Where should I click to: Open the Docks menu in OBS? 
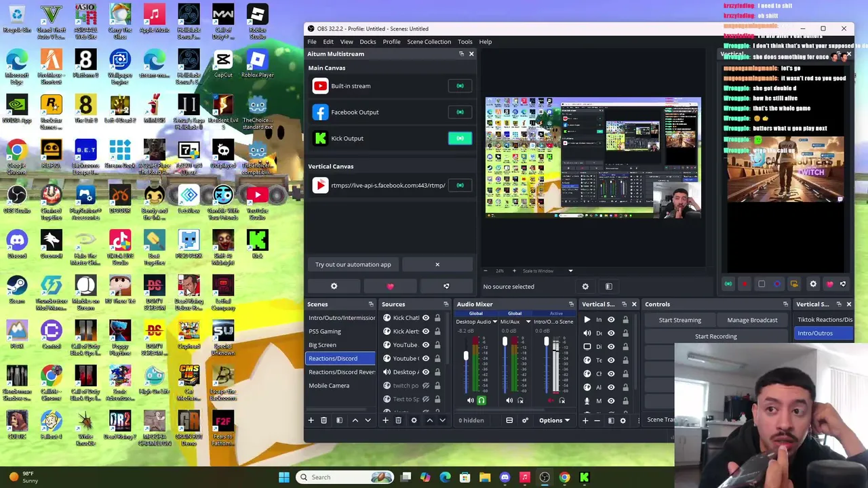pos(368,41)
